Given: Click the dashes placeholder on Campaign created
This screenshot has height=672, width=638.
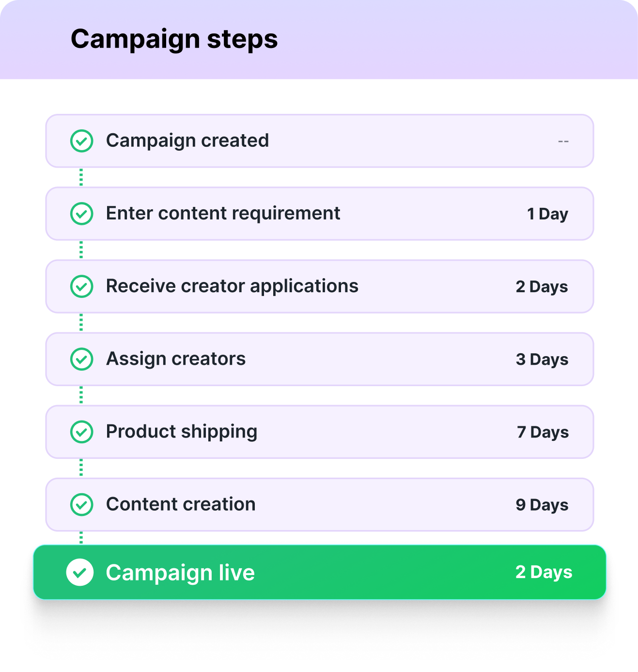Looking at the screenshot, I should point(563,141).
